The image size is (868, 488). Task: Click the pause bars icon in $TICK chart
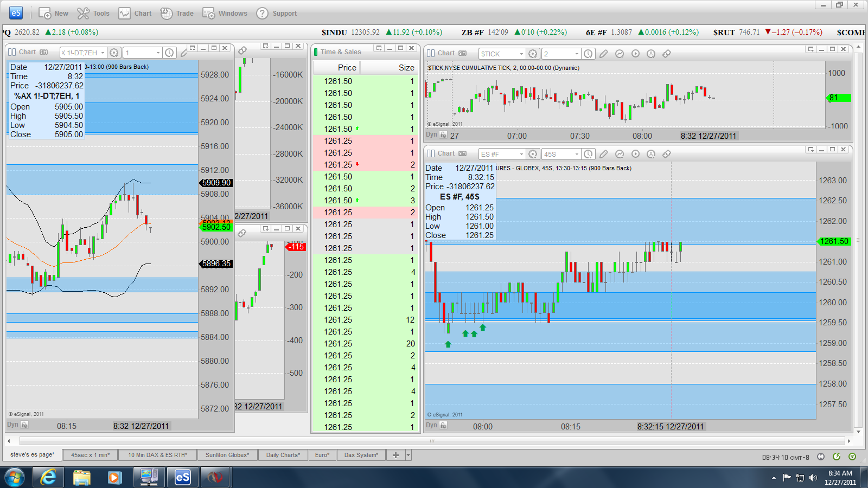431,53
